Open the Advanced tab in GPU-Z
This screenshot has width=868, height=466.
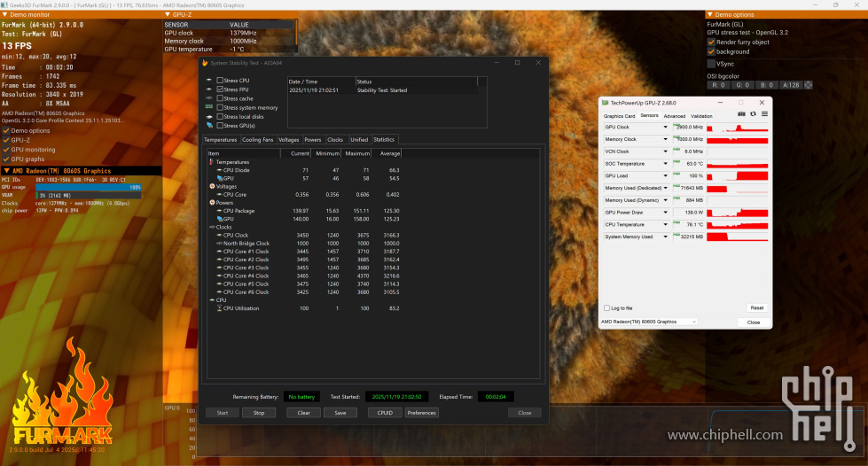(x=674, y=116)
